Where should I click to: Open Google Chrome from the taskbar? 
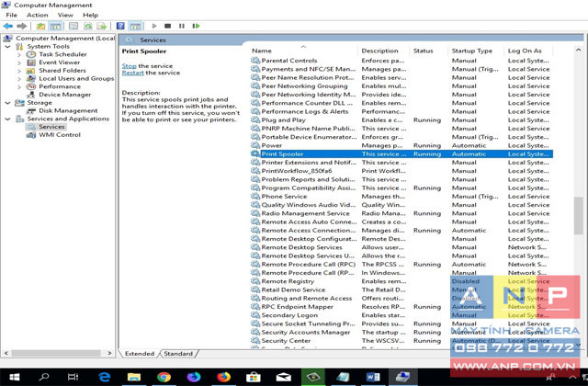[164, 377]
